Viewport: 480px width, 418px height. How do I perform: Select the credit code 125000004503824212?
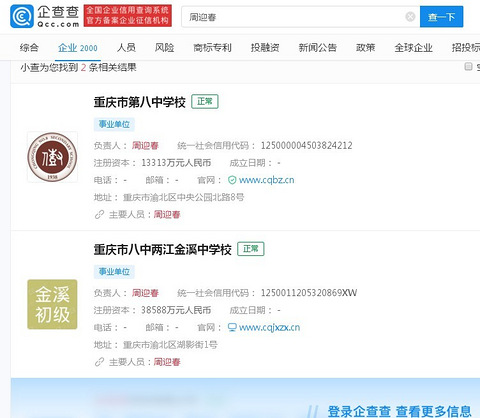(x=306, y=146)
